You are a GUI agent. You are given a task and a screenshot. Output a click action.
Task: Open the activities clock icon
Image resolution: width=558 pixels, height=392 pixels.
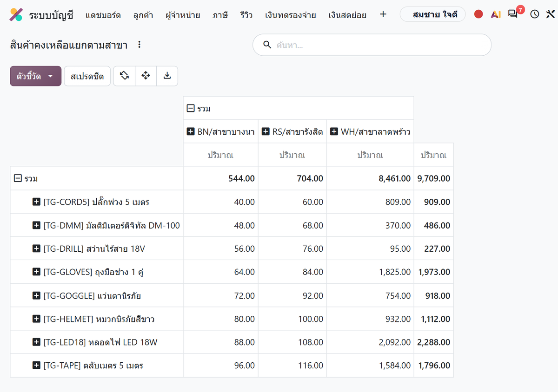535,14
